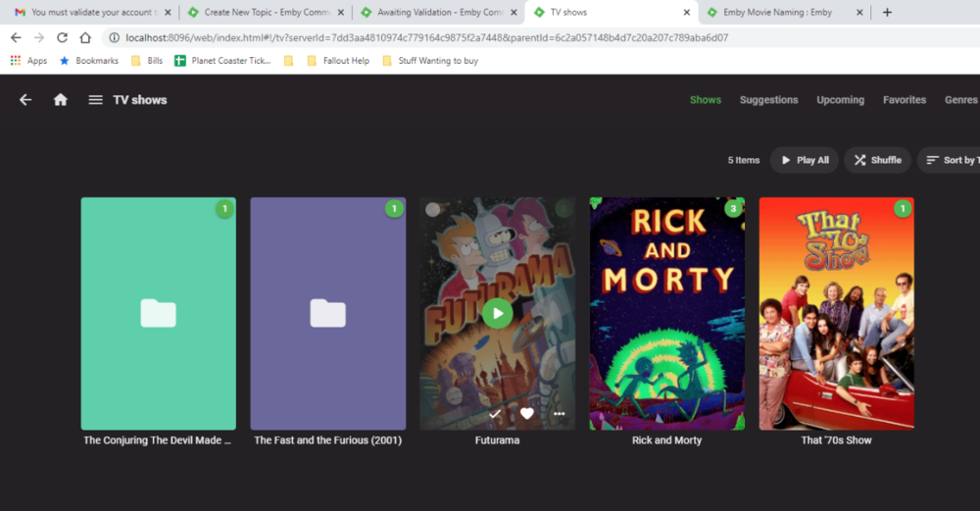980x511 pixels.
Task: Click the localhost address bar
Action: (426, 37)
